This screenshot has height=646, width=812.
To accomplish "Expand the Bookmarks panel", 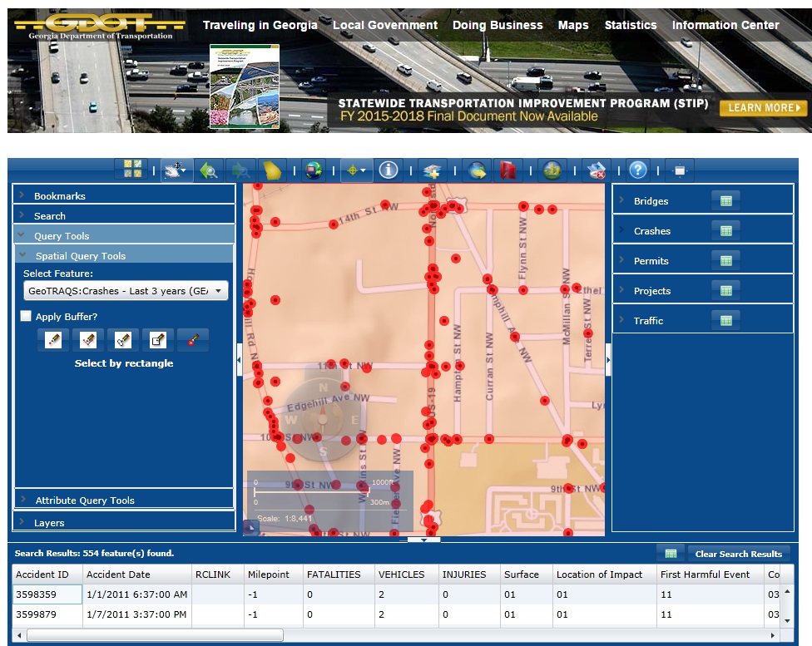I will (124, 195).
